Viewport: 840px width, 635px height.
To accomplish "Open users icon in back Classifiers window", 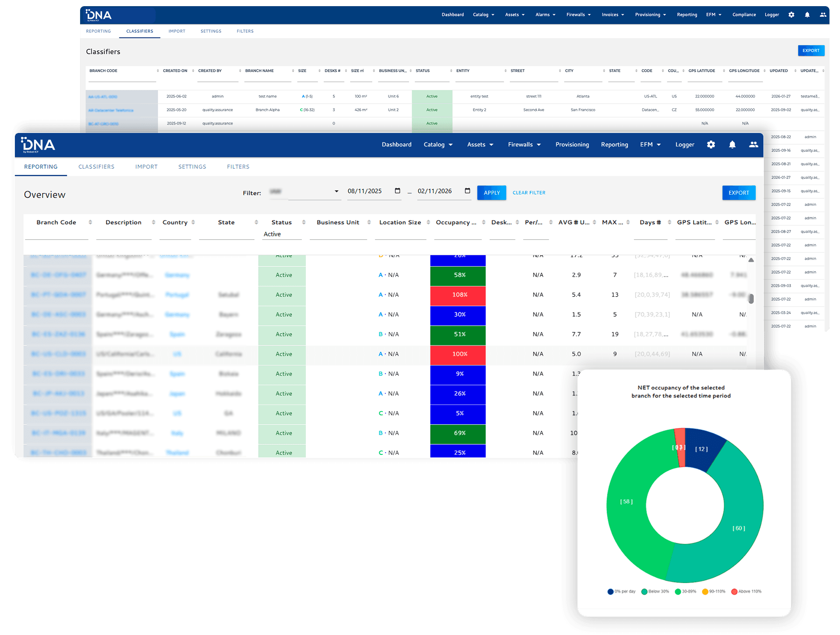I will pos(823,15).
